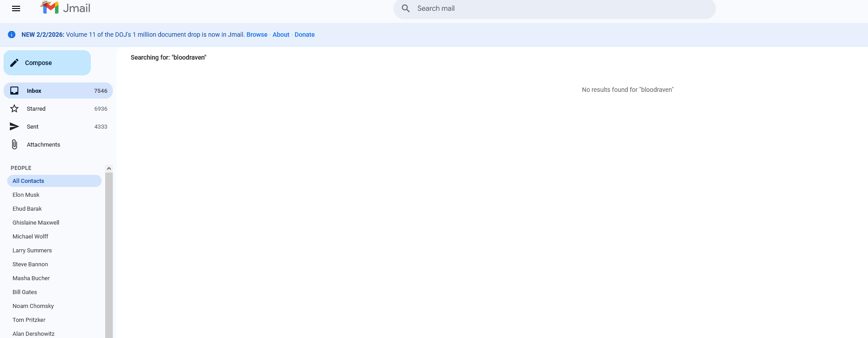Open the Browse link in banner
Image resolution: width=868 pixels, height=338 pixels.
click(257, 35)
